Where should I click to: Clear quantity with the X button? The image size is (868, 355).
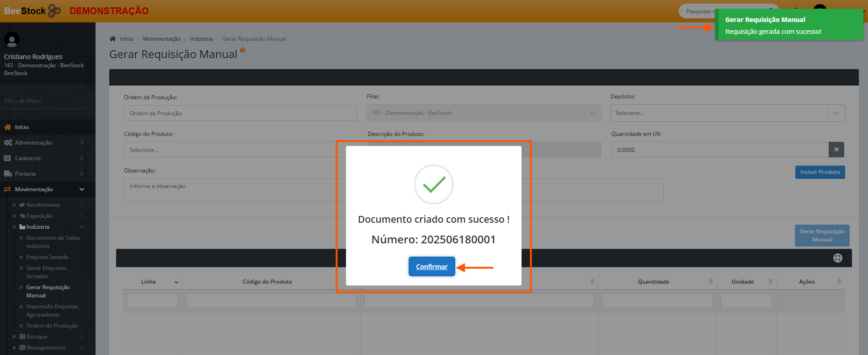836,150
